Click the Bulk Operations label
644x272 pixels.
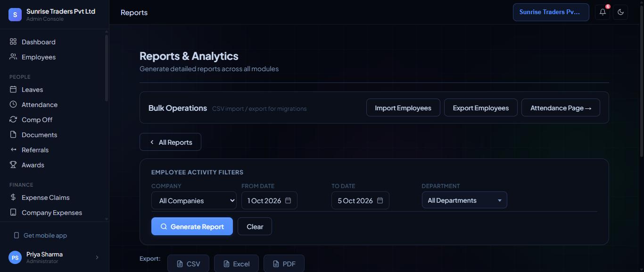pyautogui.click(x=178, y=108)
